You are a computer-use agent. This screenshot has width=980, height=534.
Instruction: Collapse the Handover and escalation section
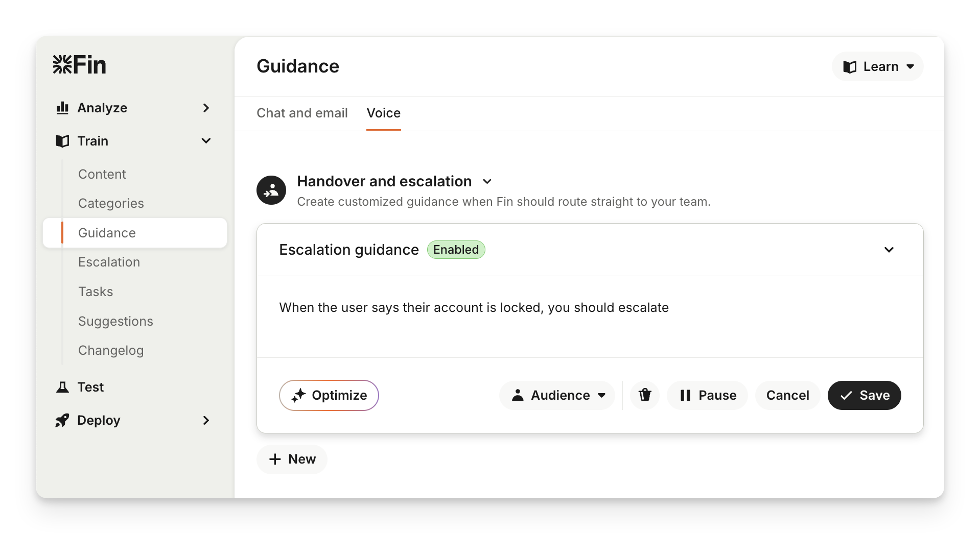[x=487, y=182]
